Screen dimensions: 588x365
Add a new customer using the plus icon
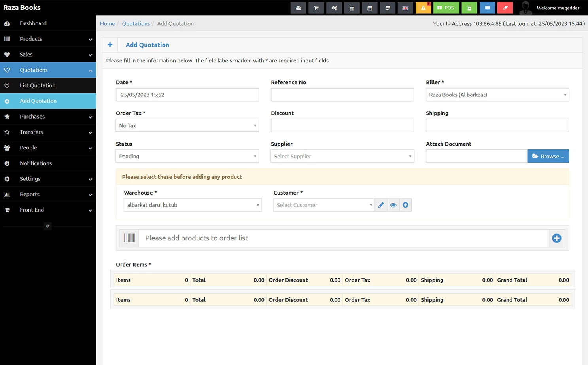[x=405, y=205]
